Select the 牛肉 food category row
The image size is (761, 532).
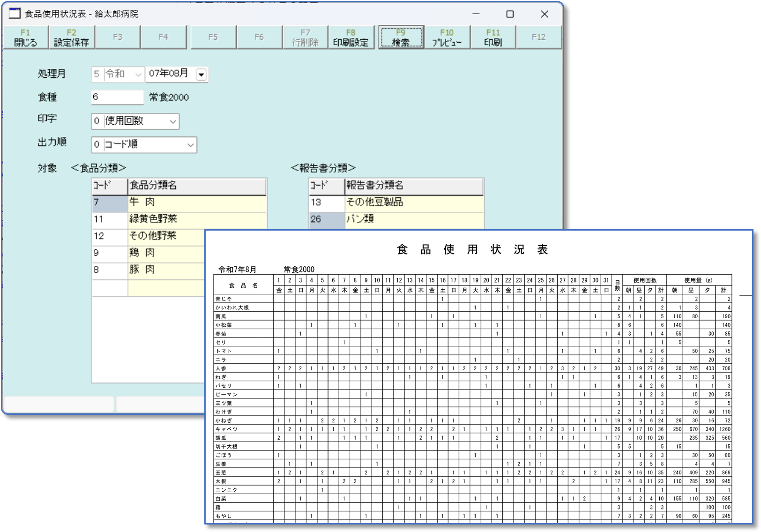pyautogui.click(x=197, y=202)
